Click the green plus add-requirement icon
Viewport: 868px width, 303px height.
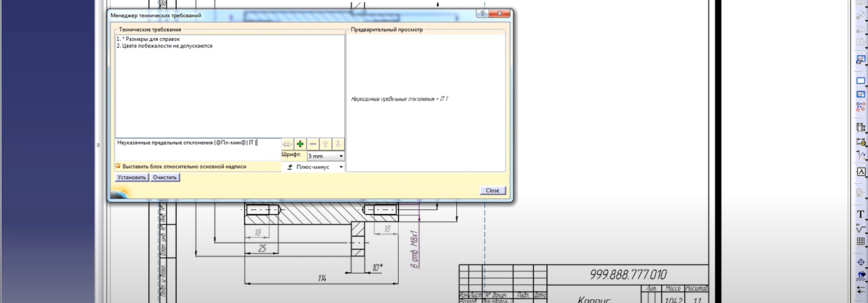301,143
